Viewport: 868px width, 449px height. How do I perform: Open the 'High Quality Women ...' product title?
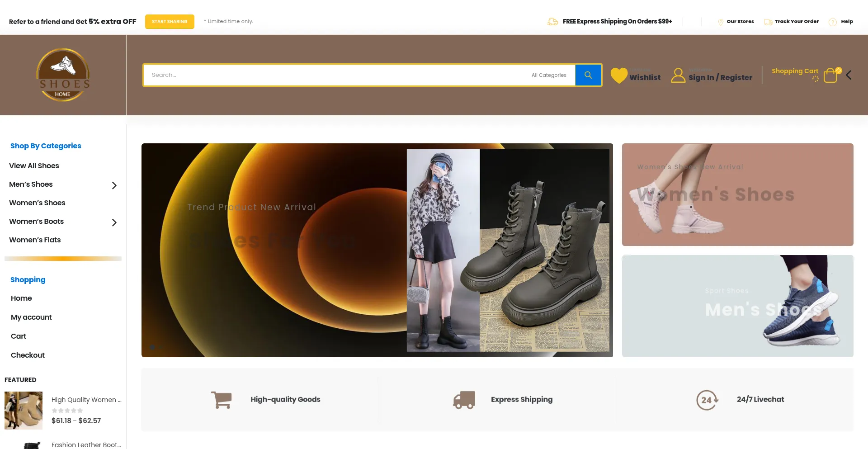[86, 400]
